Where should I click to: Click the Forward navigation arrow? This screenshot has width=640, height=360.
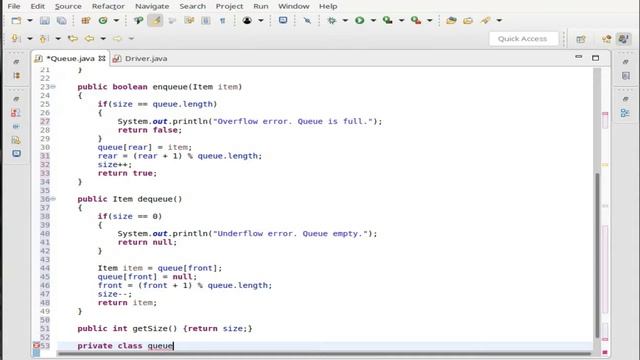tap(117, 38)
